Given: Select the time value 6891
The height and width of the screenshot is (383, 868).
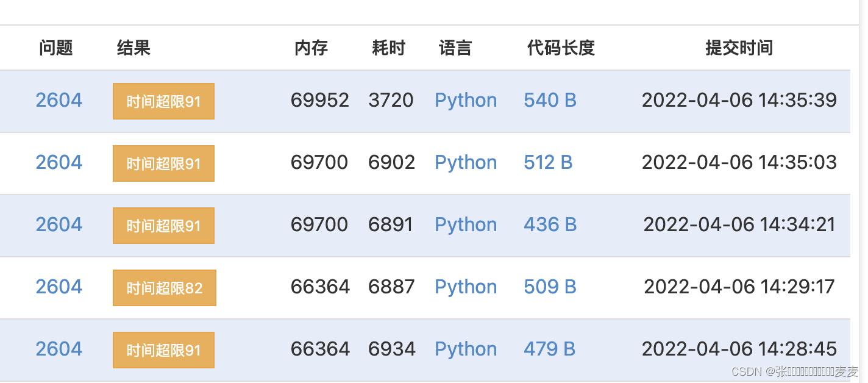Looking at the screenshot, I should coord(391,225).
